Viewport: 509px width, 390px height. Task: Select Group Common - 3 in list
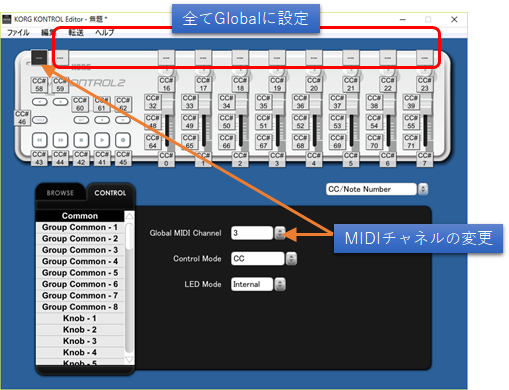click(80, 250)
